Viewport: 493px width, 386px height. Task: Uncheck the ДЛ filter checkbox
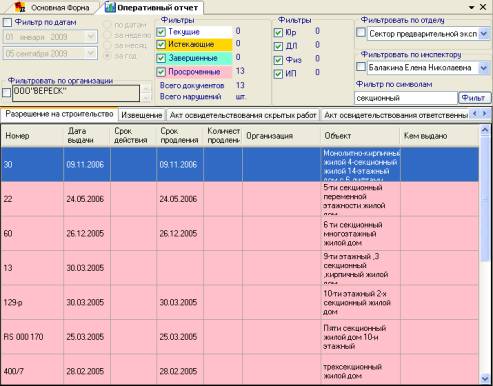tap(278, 46)
